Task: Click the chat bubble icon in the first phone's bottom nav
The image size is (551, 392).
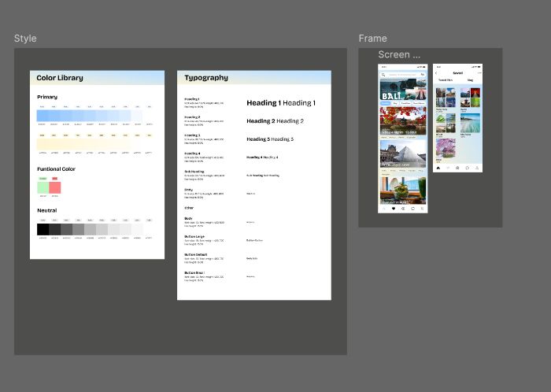Action: tap(413, 209)
